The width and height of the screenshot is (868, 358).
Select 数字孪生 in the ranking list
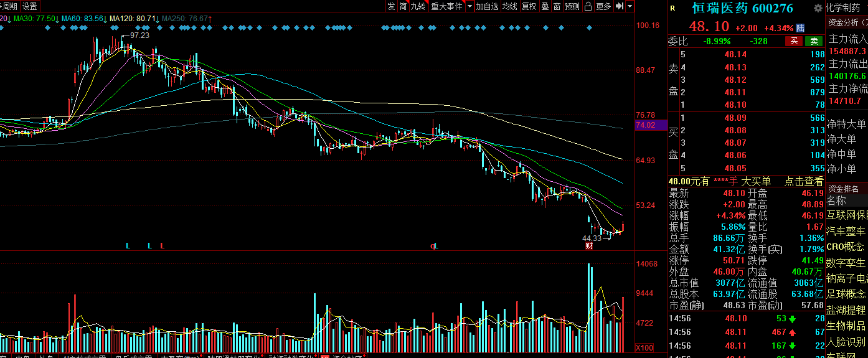[846, 263]
